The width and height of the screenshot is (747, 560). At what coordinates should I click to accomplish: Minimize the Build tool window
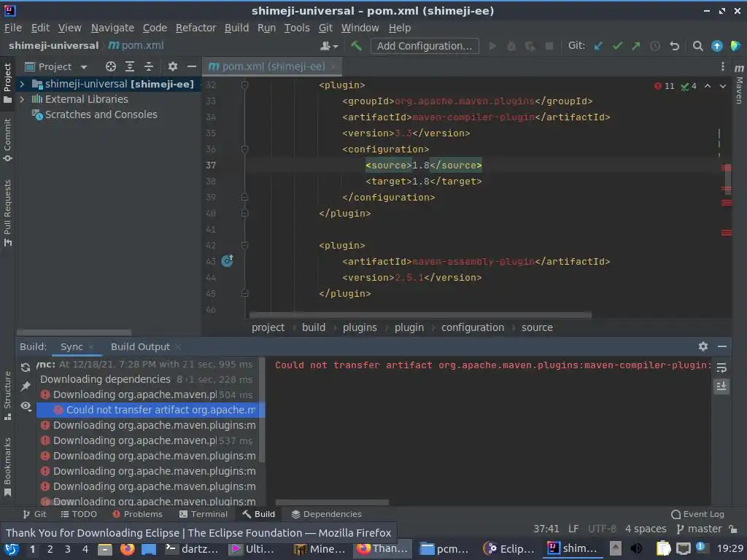pyautogui.click(x=721, y=346)
